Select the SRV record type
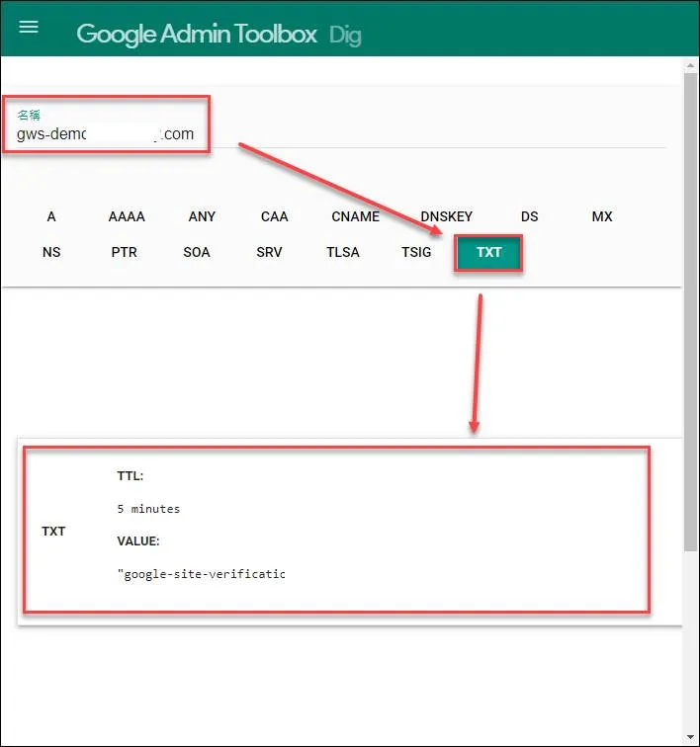 pos(269,252)
